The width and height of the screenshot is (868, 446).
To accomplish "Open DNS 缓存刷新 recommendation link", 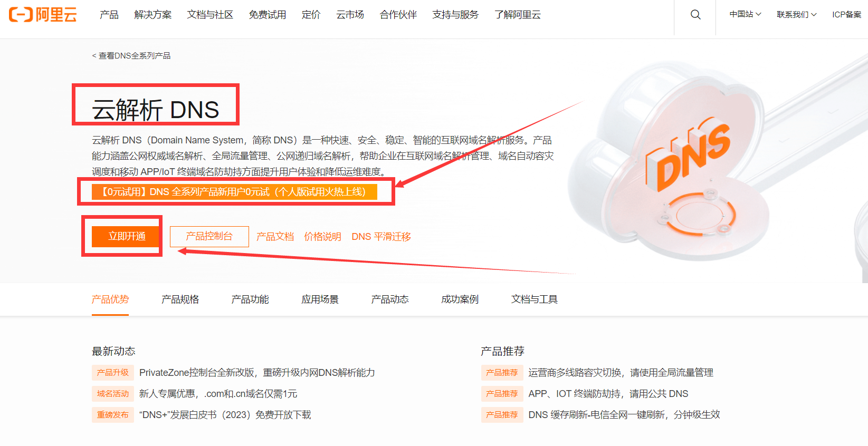I will coord(624,415).
